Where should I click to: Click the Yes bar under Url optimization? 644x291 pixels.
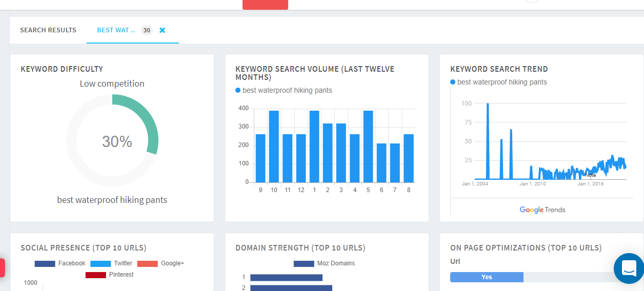click(x=487, y=277)
